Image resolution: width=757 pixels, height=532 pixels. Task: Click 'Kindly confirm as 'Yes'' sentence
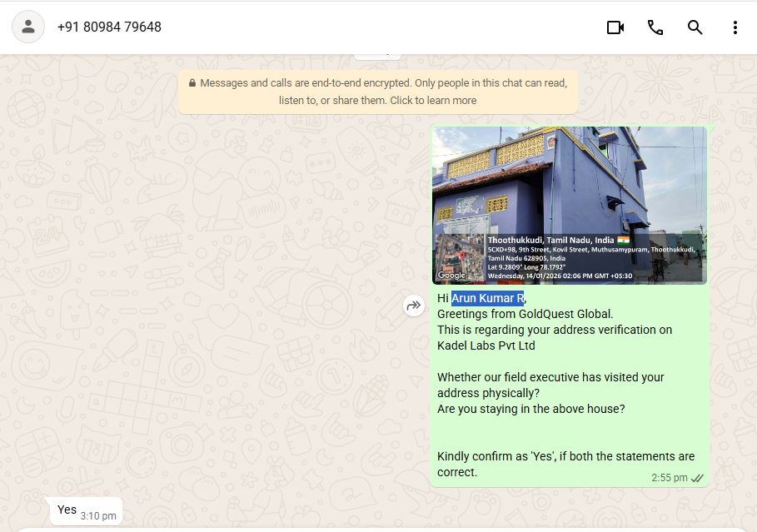[565, 464]
